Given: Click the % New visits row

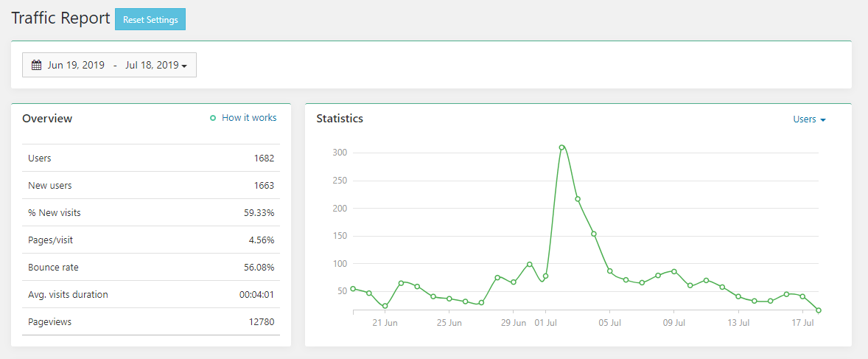Looking at the screenshot, I should coord(151,213).
